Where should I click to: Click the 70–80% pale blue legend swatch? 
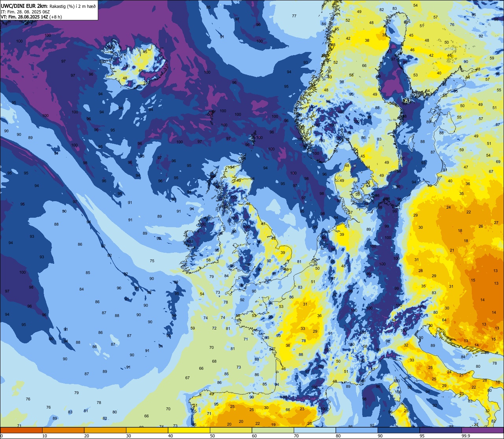(315, 430)
